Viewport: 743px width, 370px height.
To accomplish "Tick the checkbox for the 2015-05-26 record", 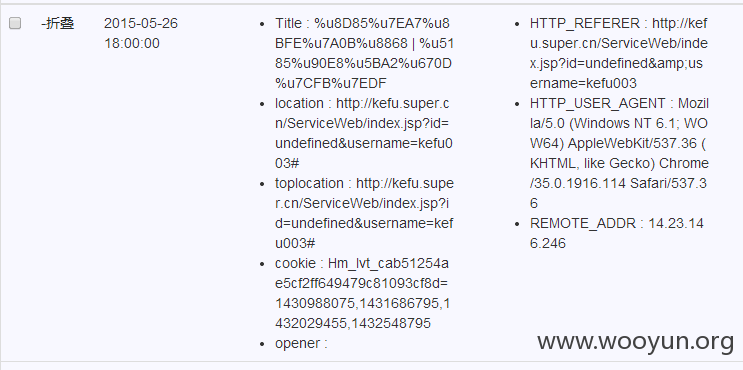I will click(15, 23).
